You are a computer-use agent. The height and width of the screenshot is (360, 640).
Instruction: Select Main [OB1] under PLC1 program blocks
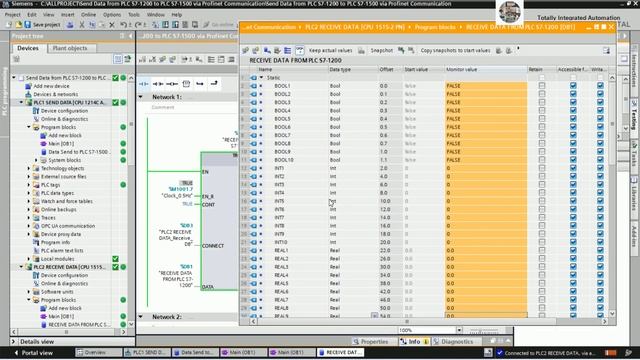coord(61,144)
